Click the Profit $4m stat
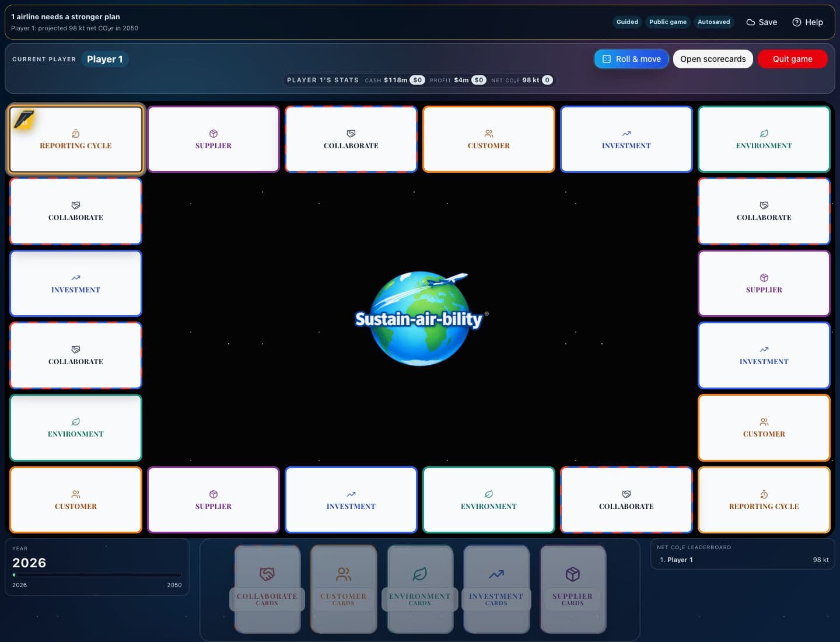This screenshot has height=642, width=840. pos(458,80)
